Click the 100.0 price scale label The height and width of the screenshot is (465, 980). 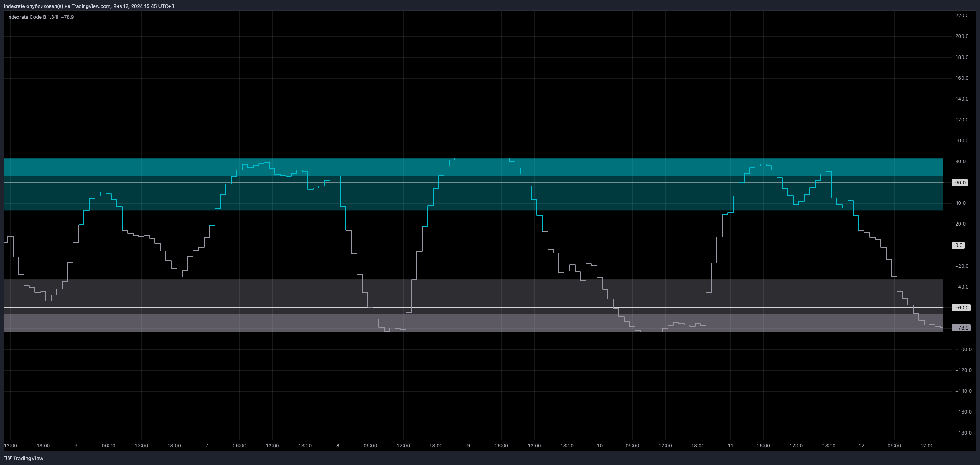point(962,141)
